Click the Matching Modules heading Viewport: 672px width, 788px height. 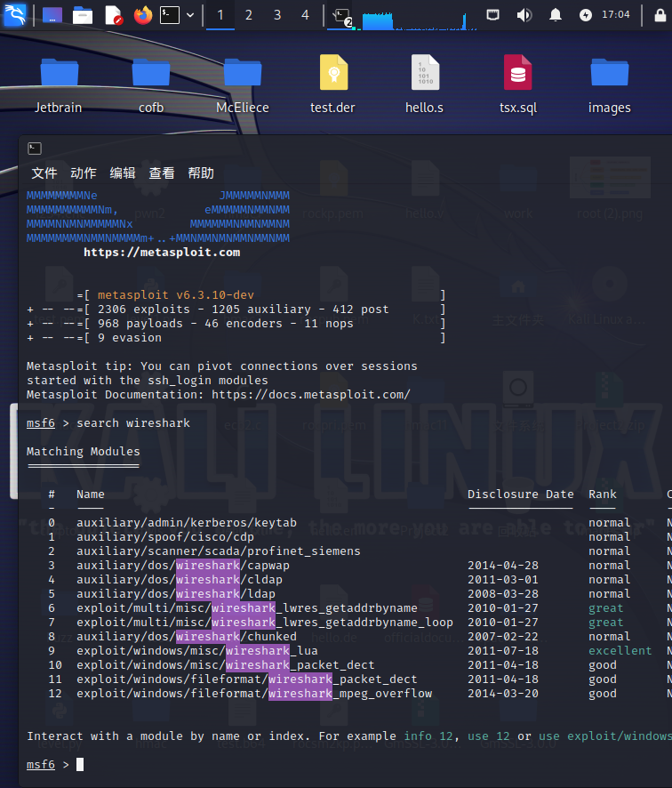(x=84, y=451)
